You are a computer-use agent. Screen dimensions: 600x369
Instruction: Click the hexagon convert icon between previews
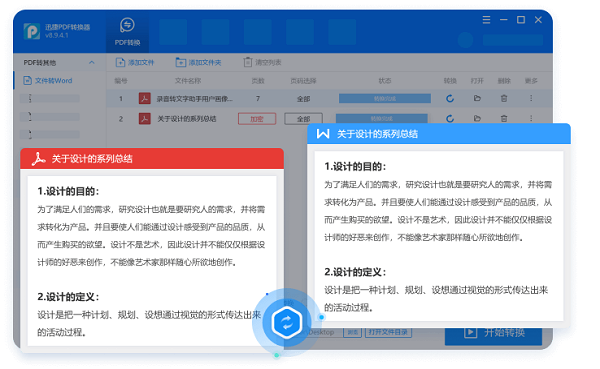click(287, 322)
